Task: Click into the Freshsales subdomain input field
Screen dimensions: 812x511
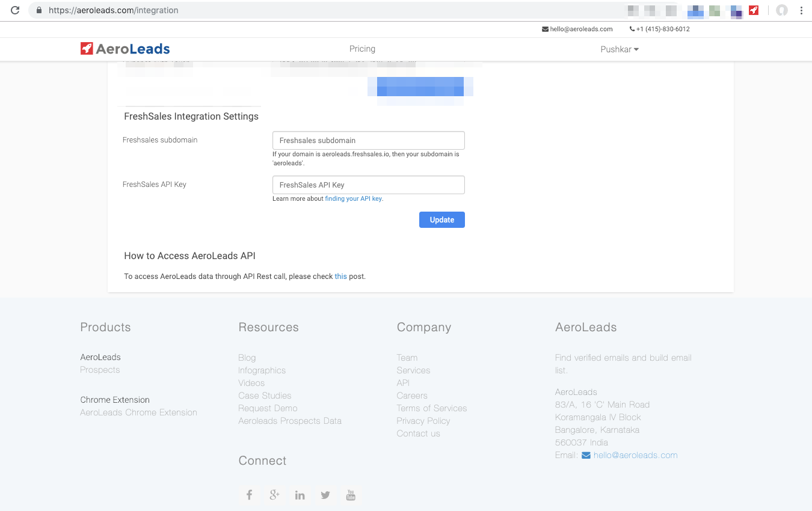Action: click(368, 140)
